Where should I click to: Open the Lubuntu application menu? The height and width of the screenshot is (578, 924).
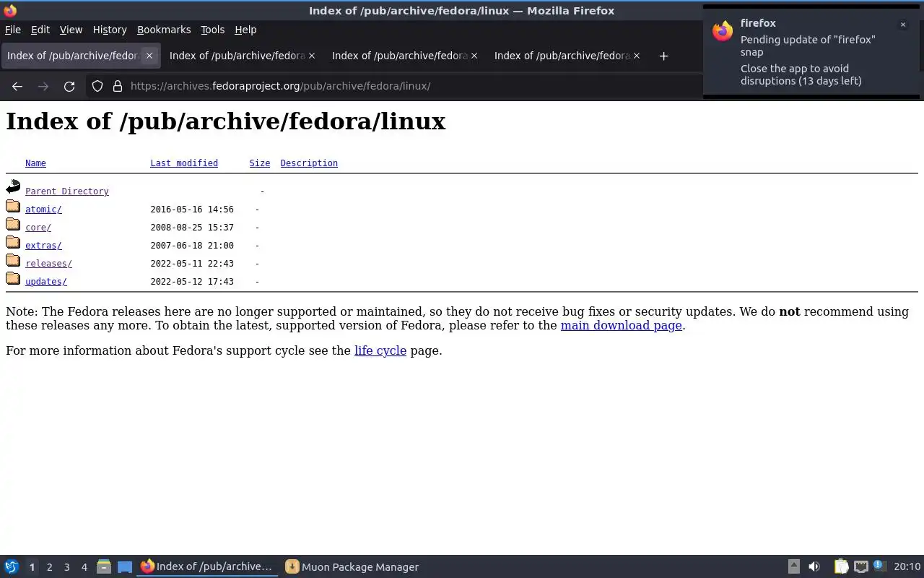(12, 567)
